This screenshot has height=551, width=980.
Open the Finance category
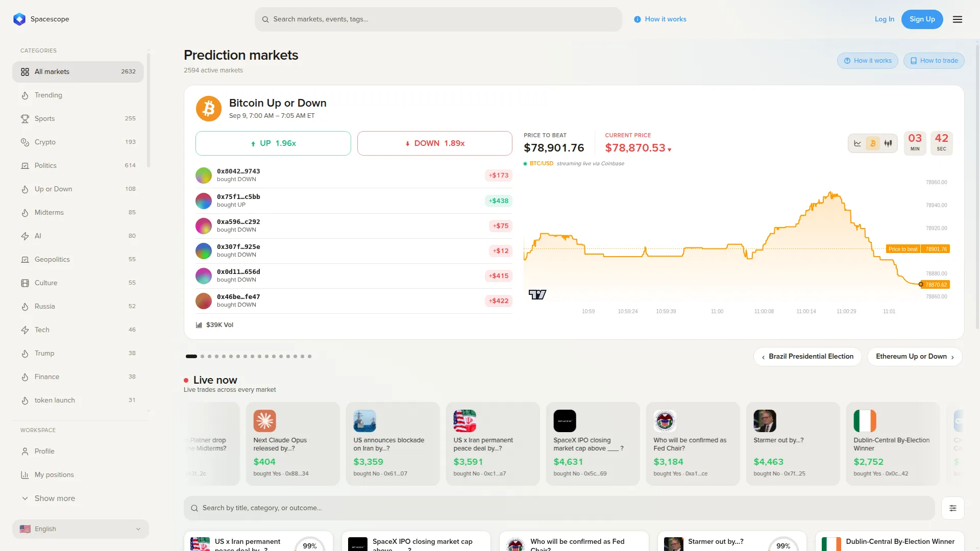point(78,377)
